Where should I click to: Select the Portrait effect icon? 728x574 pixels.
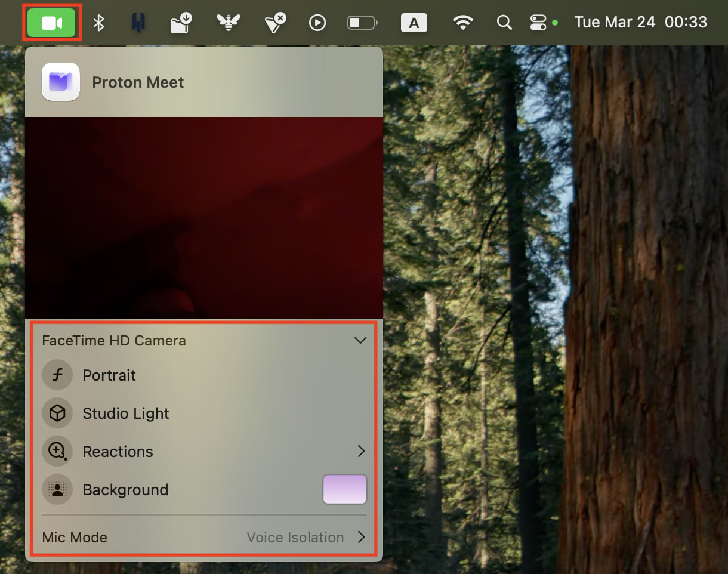(x=57, y=375)
